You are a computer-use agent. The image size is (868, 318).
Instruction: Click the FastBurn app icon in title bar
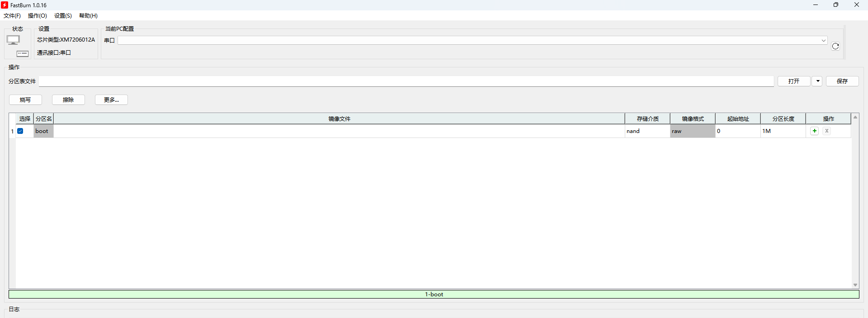[x=5, y=5]
